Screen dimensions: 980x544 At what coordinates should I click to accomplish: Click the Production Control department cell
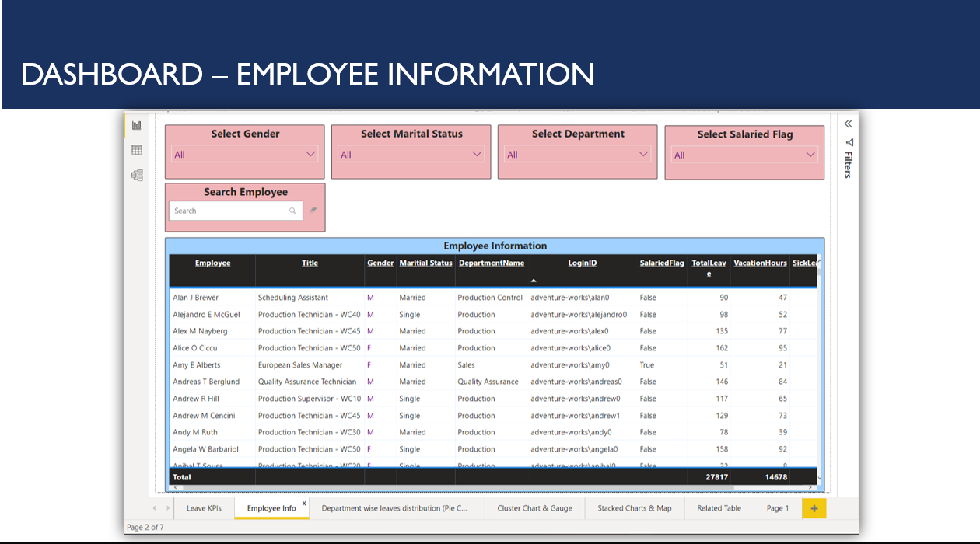click(x=490, y=298)
